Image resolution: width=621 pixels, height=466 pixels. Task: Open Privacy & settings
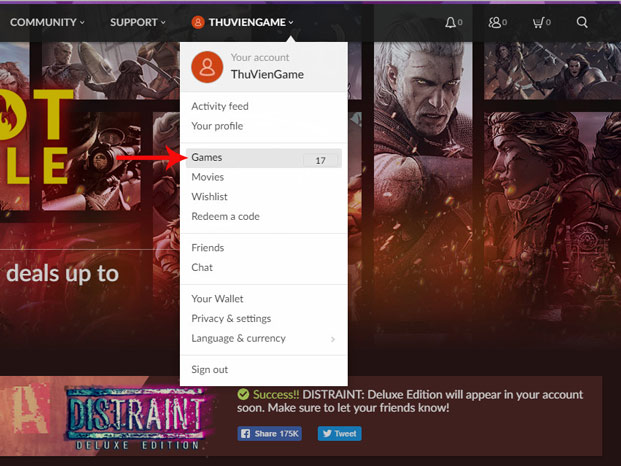(x=231, y=319)
